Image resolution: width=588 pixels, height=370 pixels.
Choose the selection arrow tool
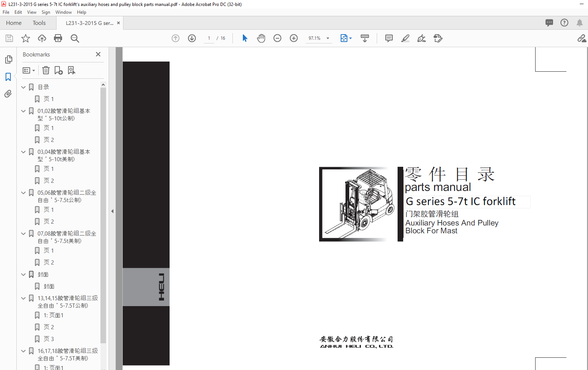click(x=245, y=38)
